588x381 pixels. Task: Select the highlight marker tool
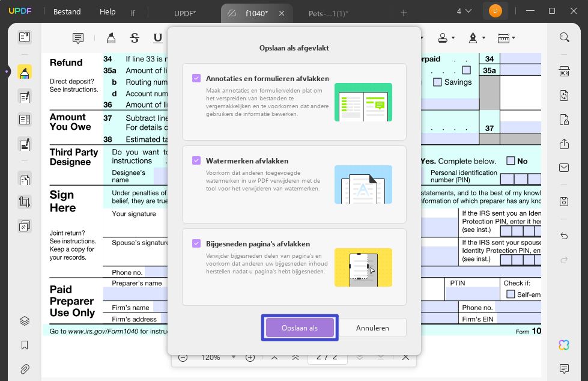click(111, 38)
